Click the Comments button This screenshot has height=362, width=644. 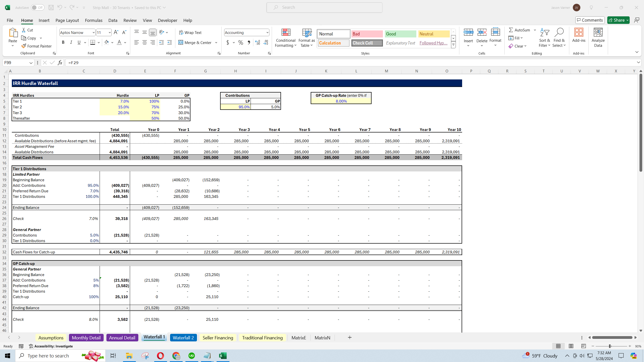(590, 20)
